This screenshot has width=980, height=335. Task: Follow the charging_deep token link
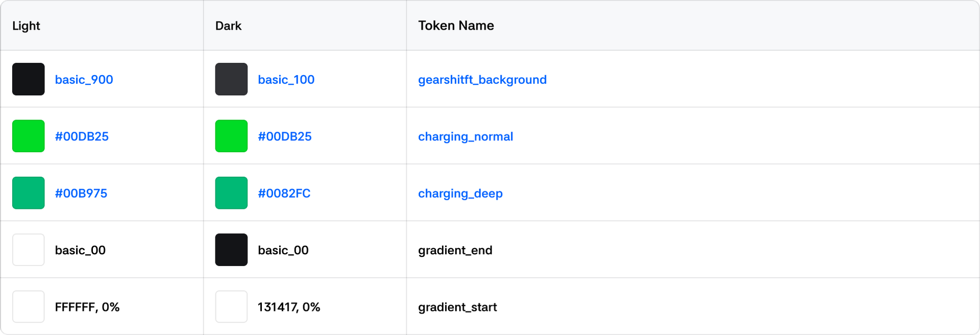pos(460,194)
